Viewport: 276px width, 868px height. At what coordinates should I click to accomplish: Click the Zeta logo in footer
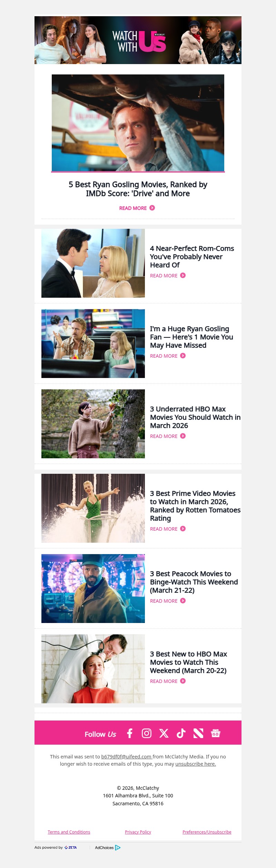tap(71, 847)
